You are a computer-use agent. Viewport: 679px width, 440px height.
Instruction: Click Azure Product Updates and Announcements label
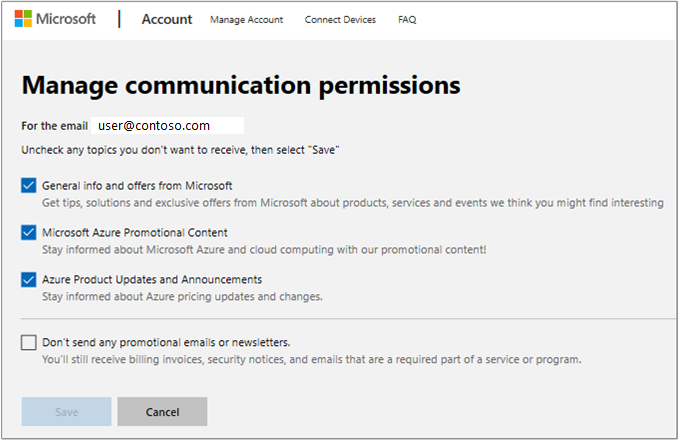[x=152, y=279]
